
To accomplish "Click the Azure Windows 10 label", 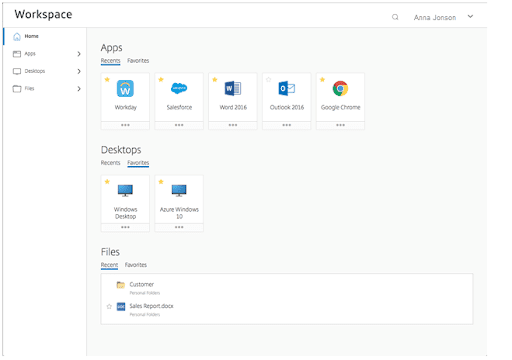I will 179,213.
